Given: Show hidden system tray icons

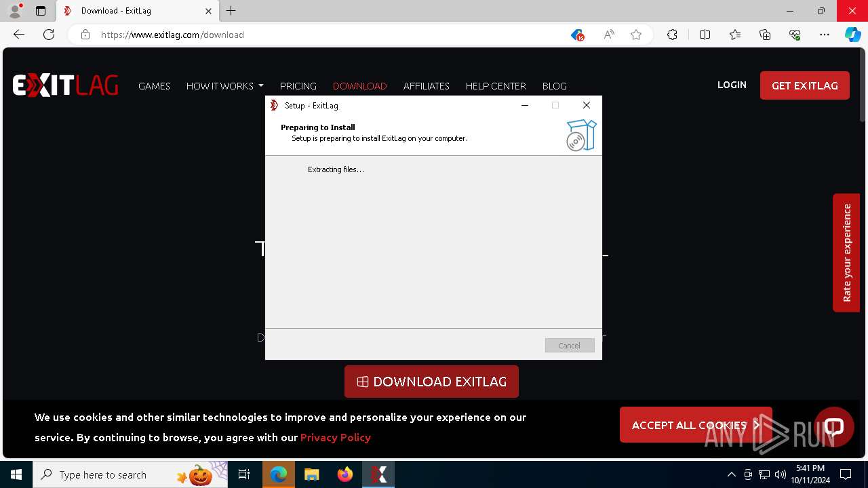Looking at the screenshot, I should 731,474.
